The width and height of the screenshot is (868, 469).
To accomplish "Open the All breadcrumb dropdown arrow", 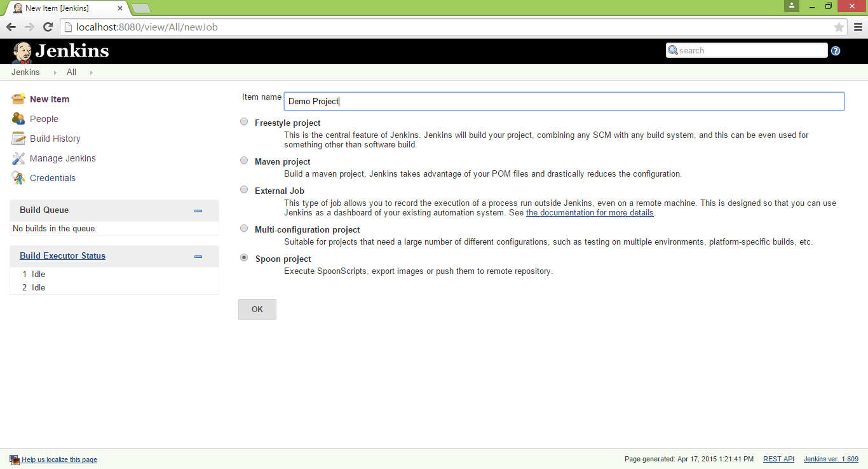I will pos(92,72).
